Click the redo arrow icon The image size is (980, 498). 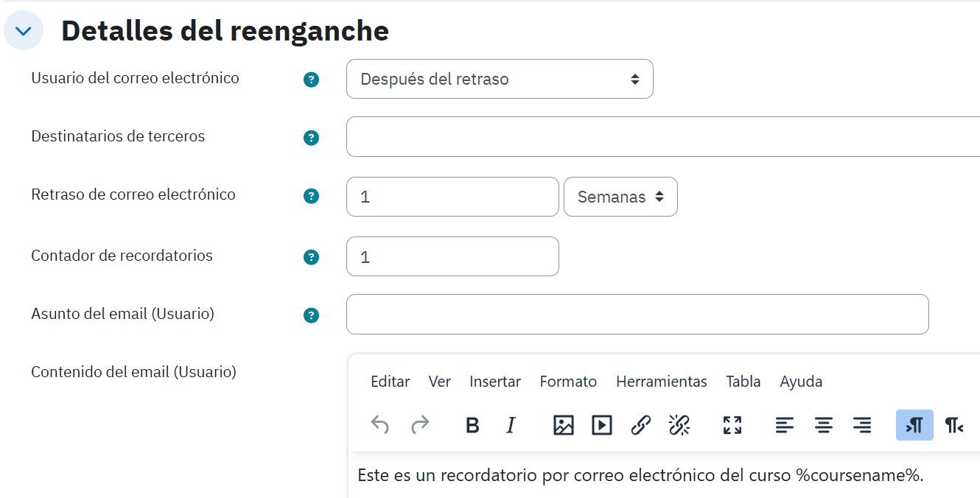point(420,425)
